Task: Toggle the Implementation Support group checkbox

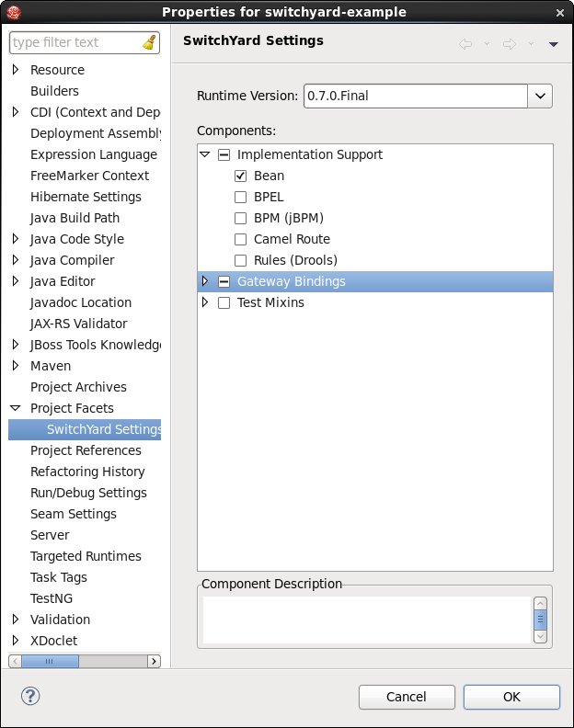Action: click(224, 155)
